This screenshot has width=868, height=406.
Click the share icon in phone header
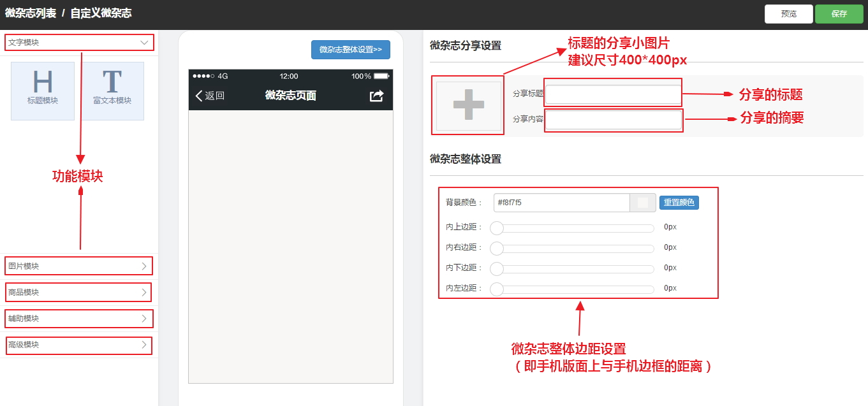[x=376, y=96]
